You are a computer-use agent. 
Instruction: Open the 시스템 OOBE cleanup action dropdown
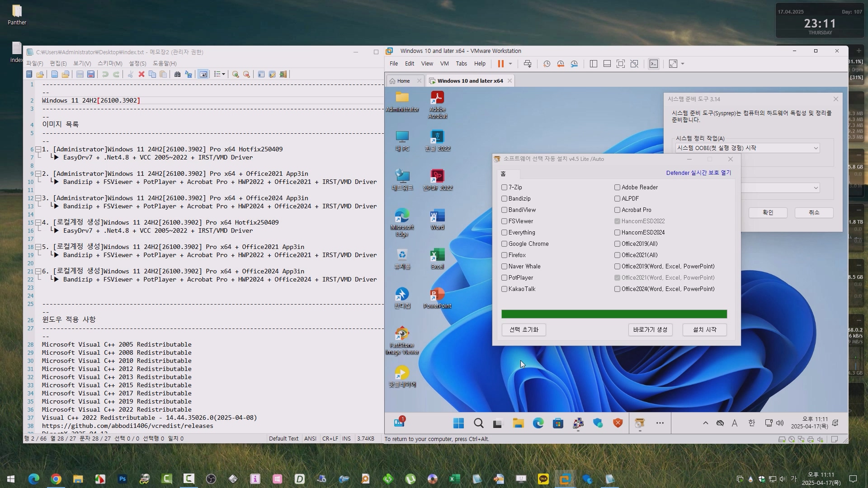pos(816,148)
